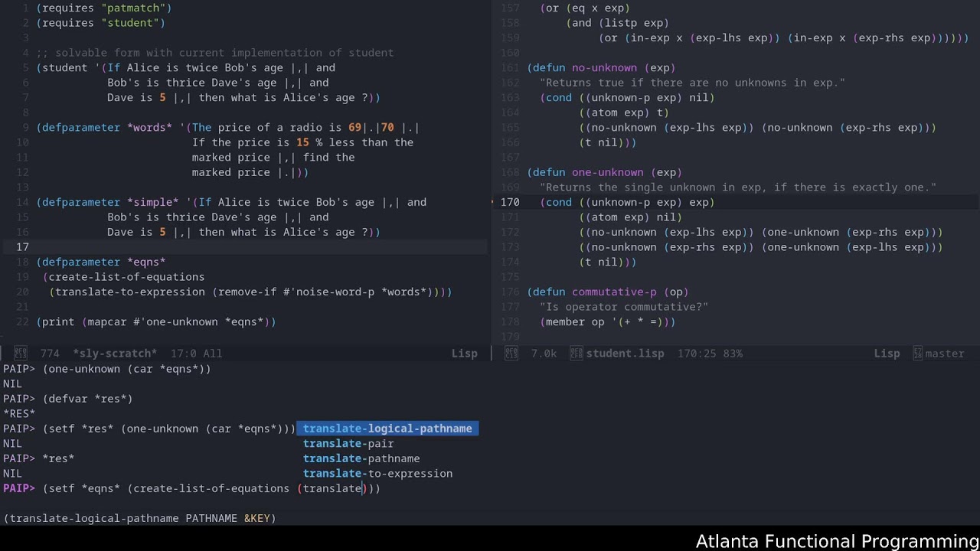The width and height of the screenshot is (980, 551).
Task: Click number 15 on line 10
Action: (x=302, y=142)
